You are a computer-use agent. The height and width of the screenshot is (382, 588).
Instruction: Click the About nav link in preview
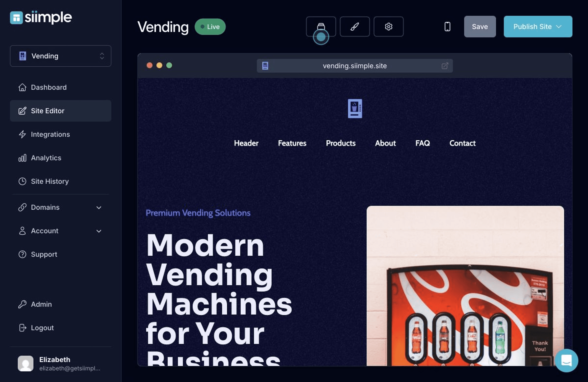click(385, 143)
